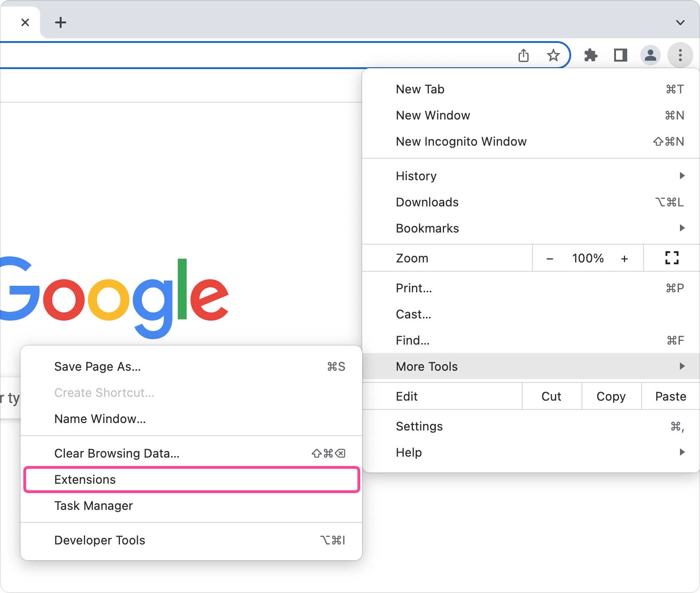Choose New Incognito Window

531,141
